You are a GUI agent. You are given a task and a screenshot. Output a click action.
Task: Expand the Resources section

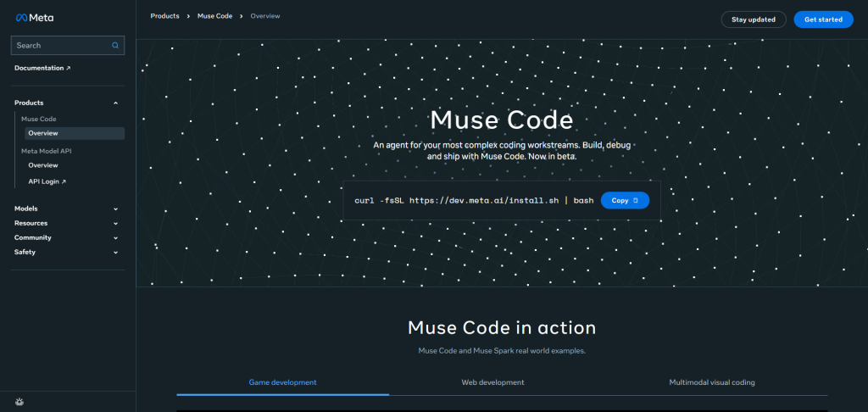tap(66, 223)
